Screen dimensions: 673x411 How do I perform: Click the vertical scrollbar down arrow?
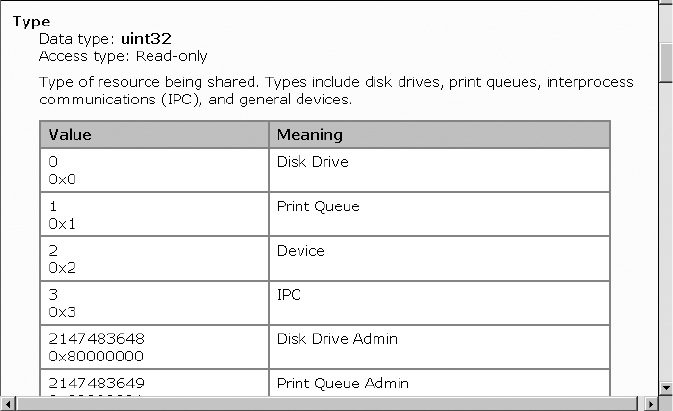coord(666,388)
